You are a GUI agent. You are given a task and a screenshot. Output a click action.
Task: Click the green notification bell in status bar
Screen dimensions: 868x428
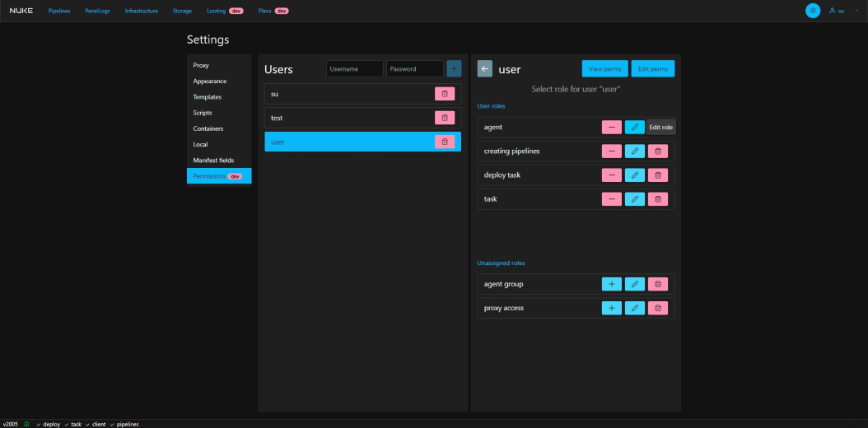click(x=26, y=424)
